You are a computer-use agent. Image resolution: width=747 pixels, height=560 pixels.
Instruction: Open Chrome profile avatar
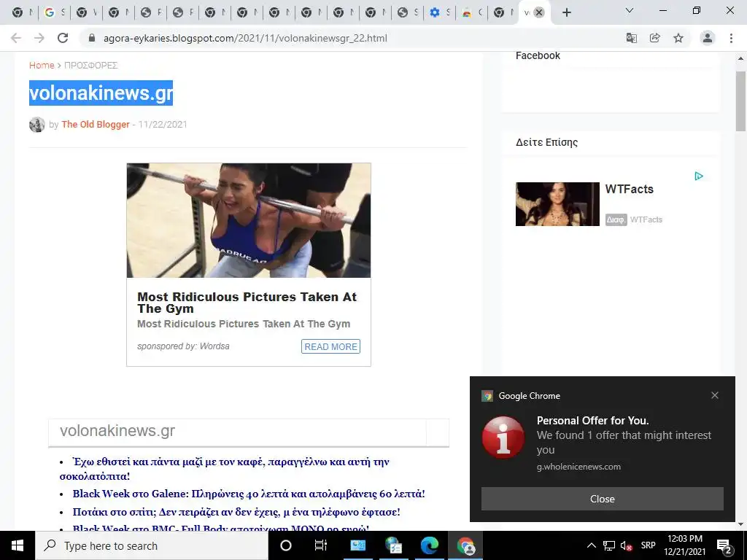tap(708, 38)
